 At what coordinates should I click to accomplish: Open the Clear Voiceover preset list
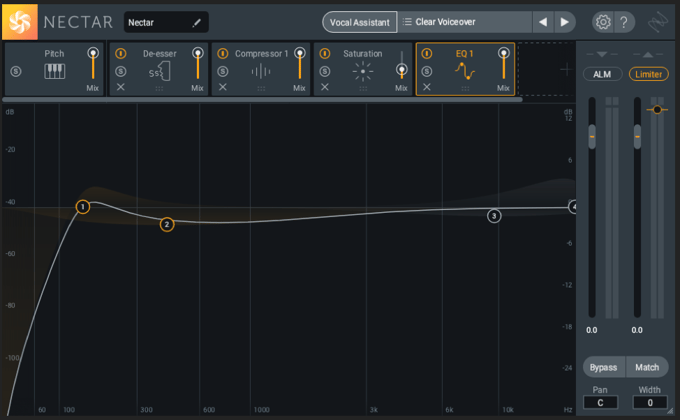pos(464,22)
